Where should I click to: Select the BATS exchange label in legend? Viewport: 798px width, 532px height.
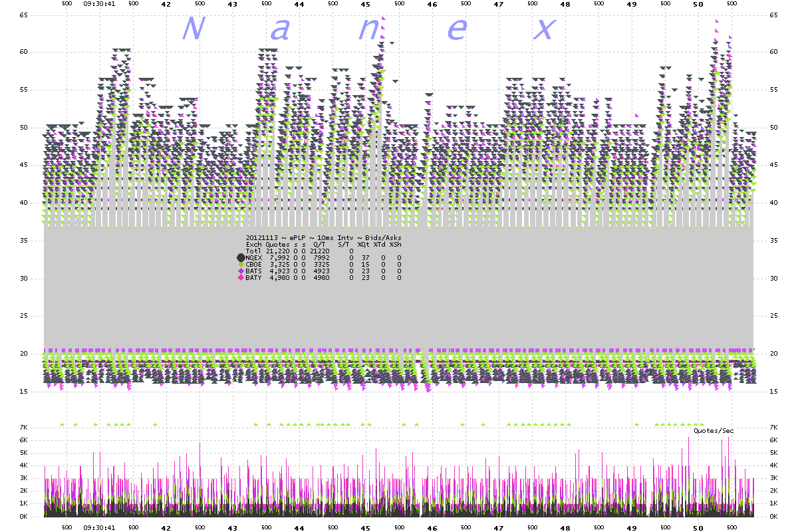[x=254, y=271]
